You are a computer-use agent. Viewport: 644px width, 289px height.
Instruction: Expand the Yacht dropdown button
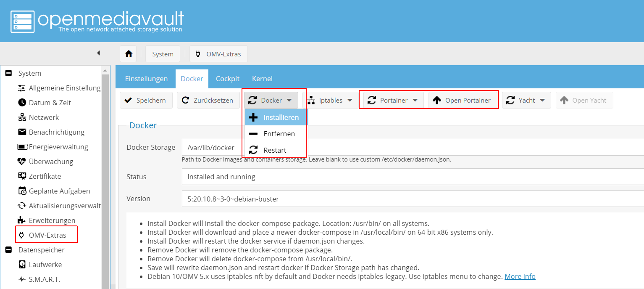[526, 101]
